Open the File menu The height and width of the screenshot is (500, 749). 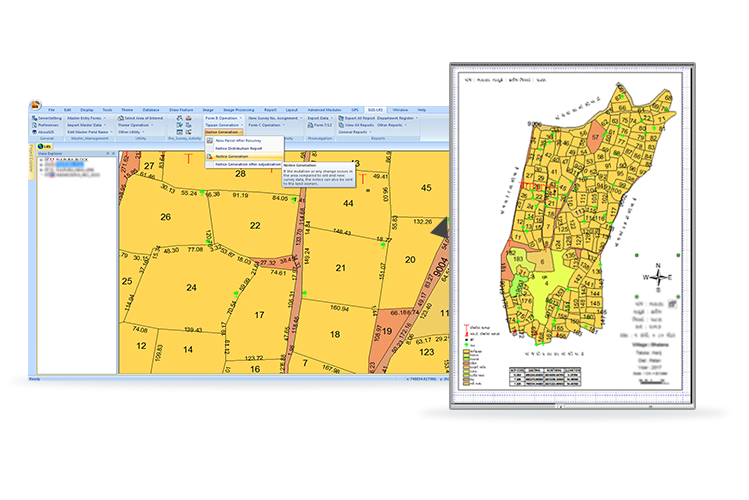[51, 110]
